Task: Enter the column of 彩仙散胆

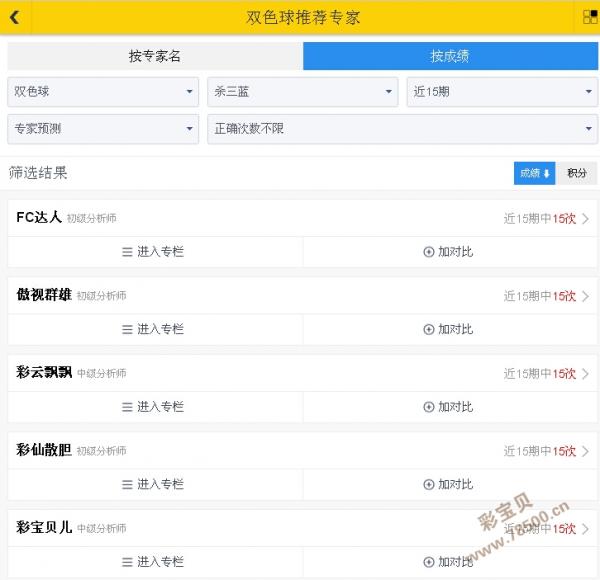Action: (155, 485)
